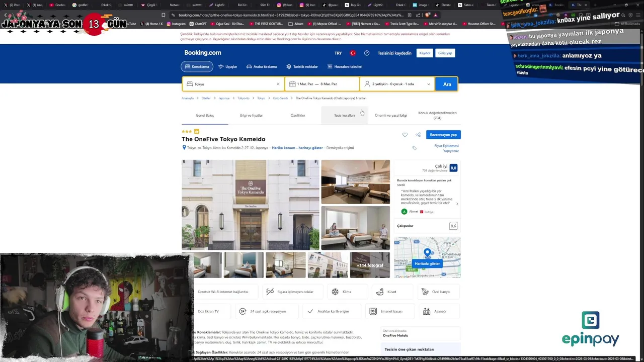644x362 pixels.
Task: Click the blue Ara search button
Action: (447, 84)
